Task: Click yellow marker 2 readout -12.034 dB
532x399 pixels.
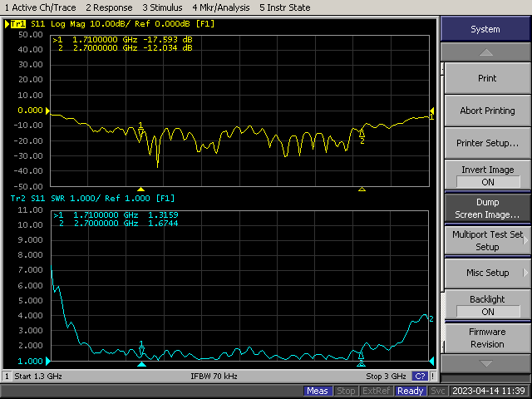Action: click(x=168, y=48)
